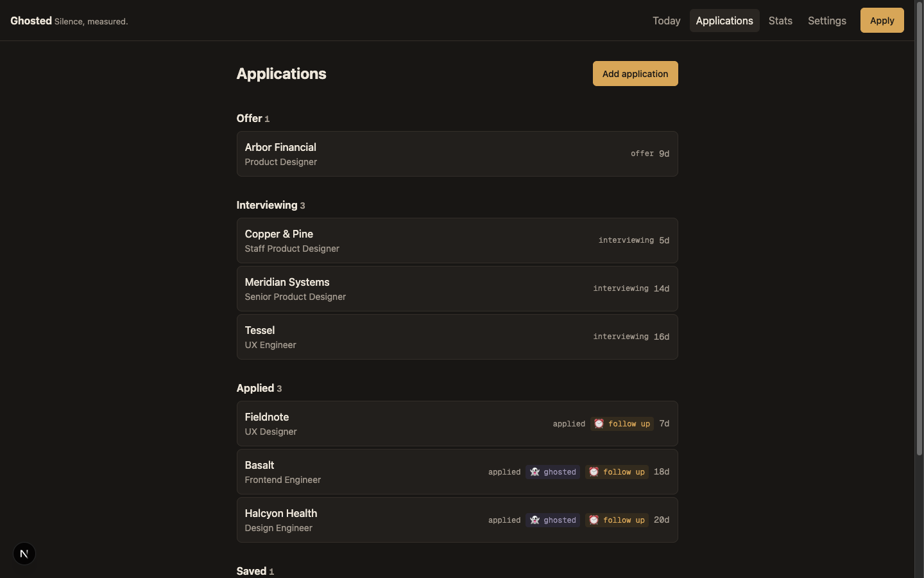Click the 14d age on Meridian Systems

[662, 289]
